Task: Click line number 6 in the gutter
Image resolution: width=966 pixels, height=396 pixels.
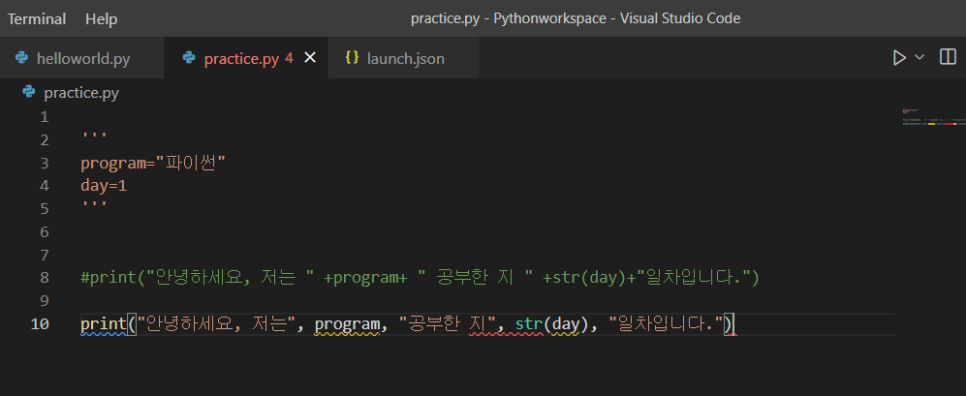Action: (x=44, y=232)
